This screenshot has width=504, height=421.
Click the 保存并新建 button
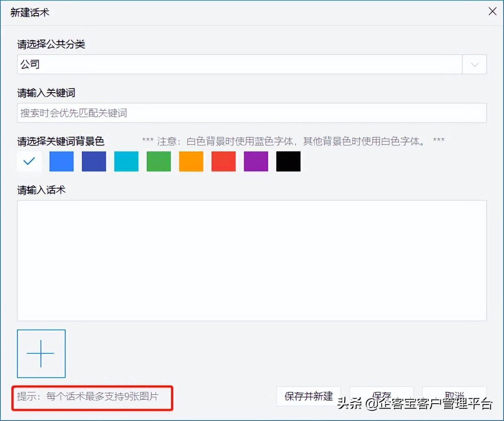(308, 396)
